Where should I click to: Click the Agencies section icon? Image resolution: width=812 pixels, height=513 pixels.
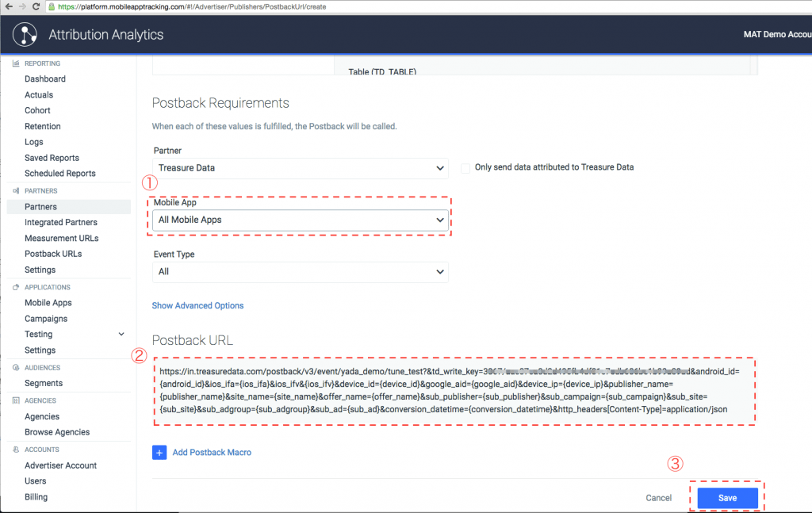click(x=16, y=400)
